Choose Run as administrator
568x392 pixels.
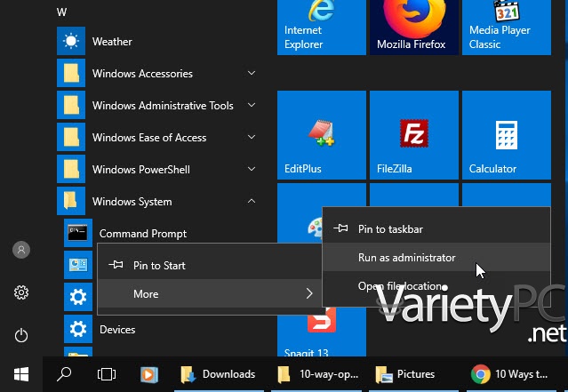coord(436,257)
